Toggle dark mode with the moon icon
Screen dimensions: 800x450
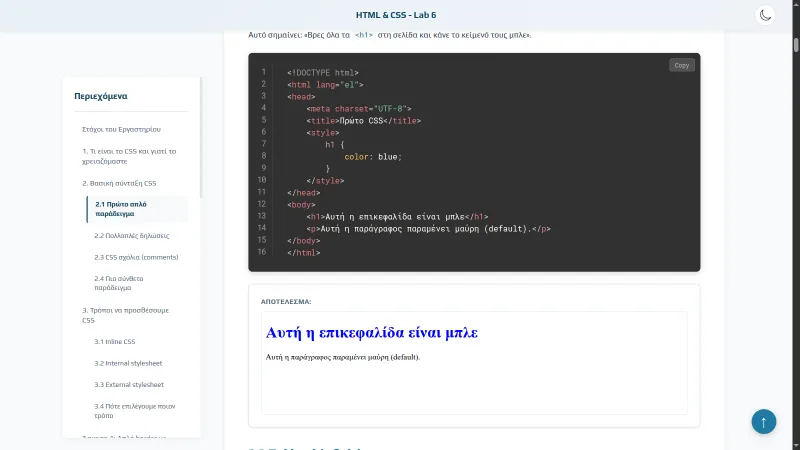765,15
